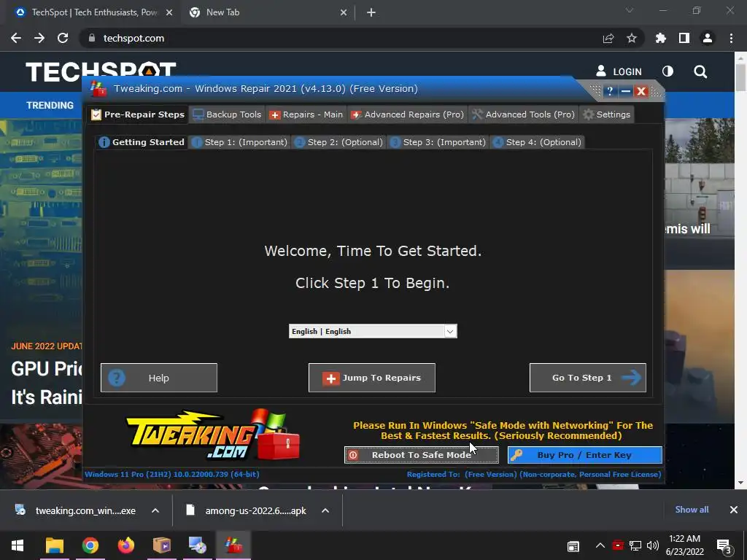Open the Chrome profile icon
The height and width of the screenshot is (560, 747).
tap(708, 38)
